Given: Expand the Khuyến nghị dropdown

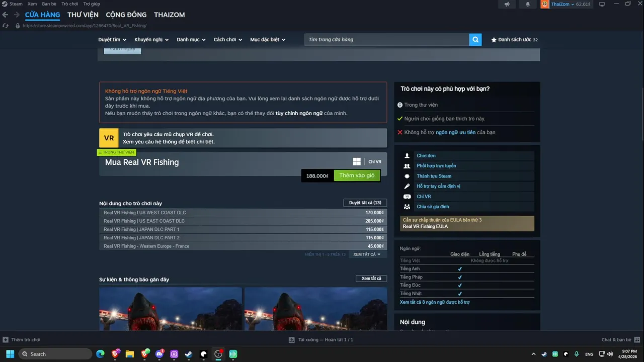Looking at the screenshot, I should [x=151, y=40].
